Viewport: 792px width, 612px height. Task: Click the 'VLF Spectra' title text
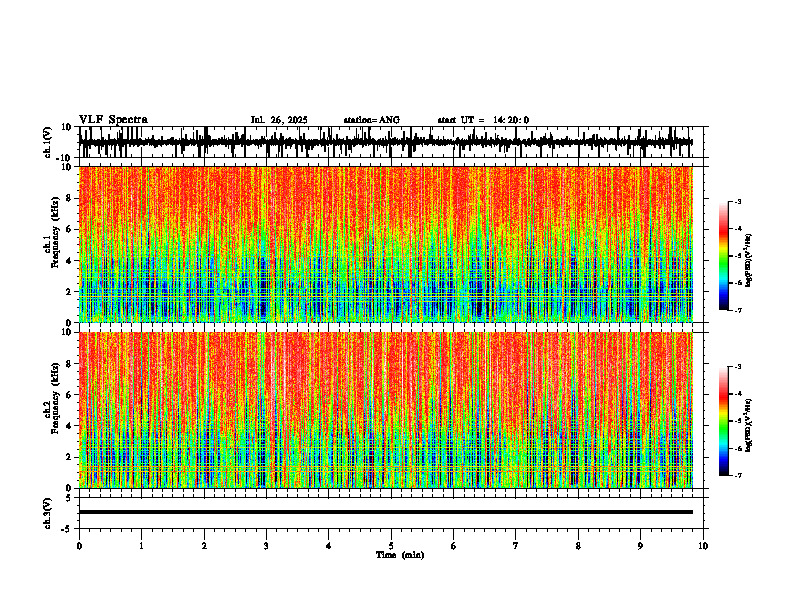pyautogui.click(x=113, y=120)
